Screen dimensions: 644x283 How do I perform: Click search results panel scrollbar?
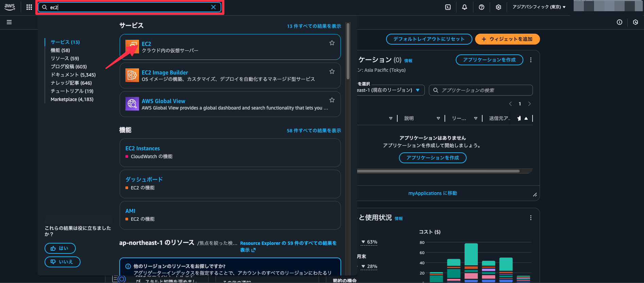point(348,51)
